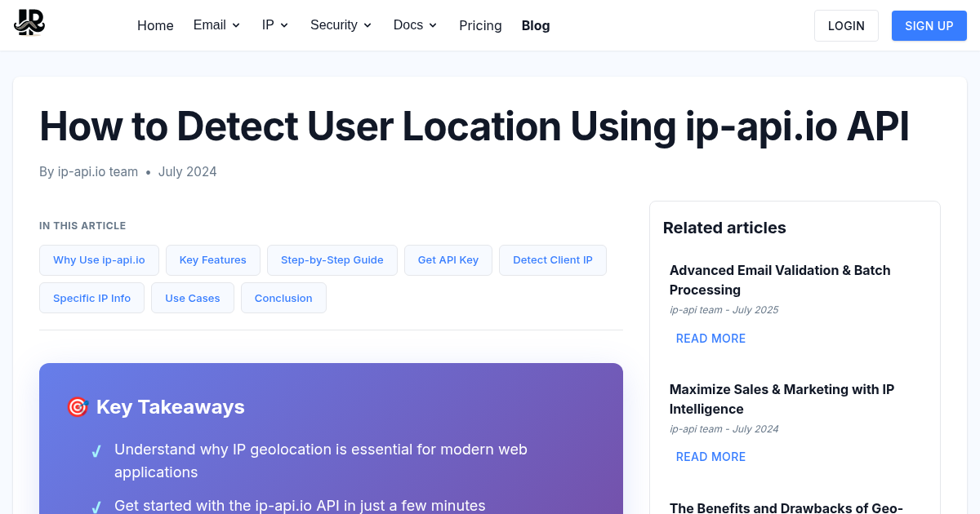Viewport: 980px width, 514px height.
Task: Open the Blog section
Action: point(536,25)
